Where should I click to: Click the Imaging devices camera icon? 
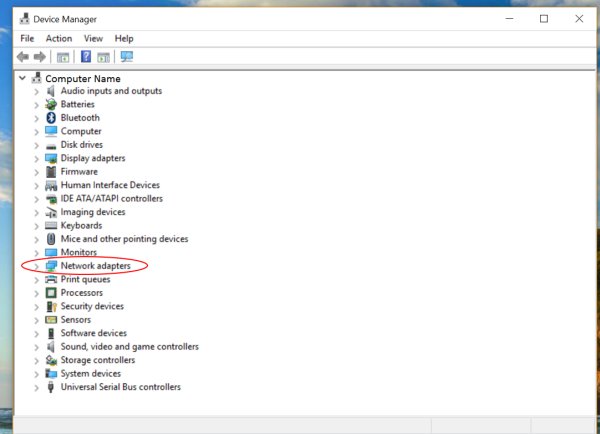(x=51, y=212)
